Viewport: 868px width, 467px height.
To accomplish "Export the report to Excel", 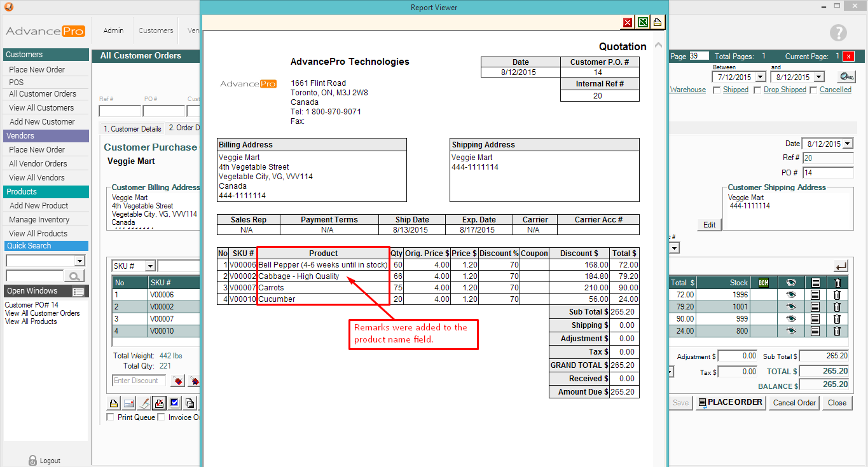I will pos(643,22).
